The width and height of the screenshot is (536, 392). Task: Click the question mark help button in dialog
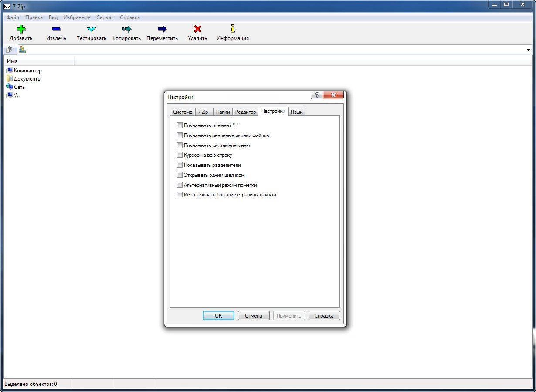pos(317,95)
